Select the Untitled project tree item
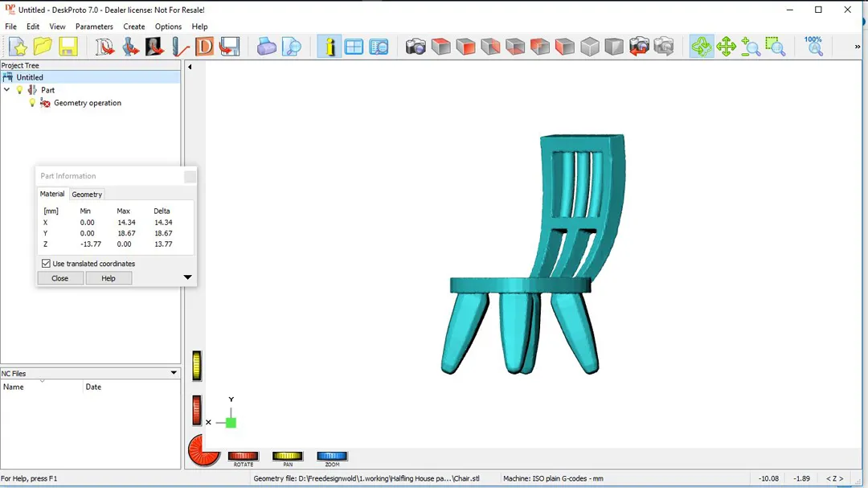This screenshot has height=488, width=868. [30, 77]
